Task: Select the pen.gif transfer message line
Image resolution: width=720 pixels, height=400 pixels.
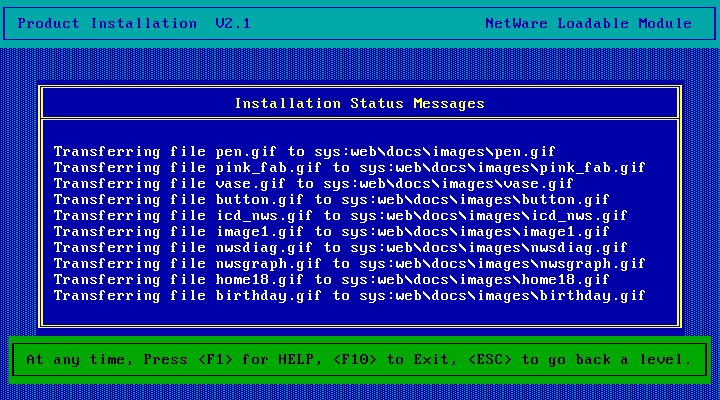Action: coord(305,152)
